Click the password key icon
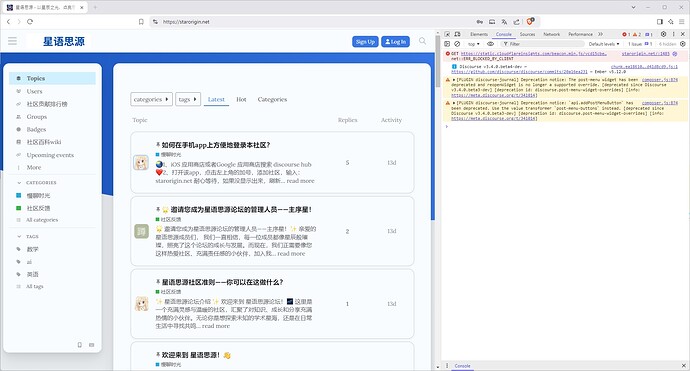The width and height of the screenshot is (690, 371). 480,22
